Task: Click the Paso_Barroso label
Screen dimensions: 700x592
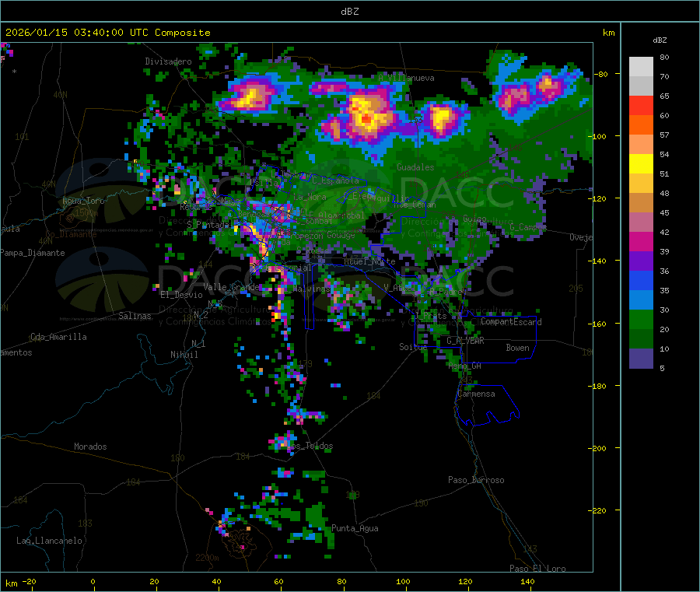Action: pos(476,481)
